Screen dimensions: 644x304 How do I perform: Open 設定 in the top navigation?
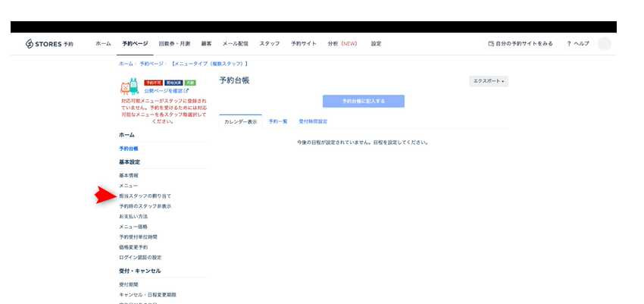376,44
